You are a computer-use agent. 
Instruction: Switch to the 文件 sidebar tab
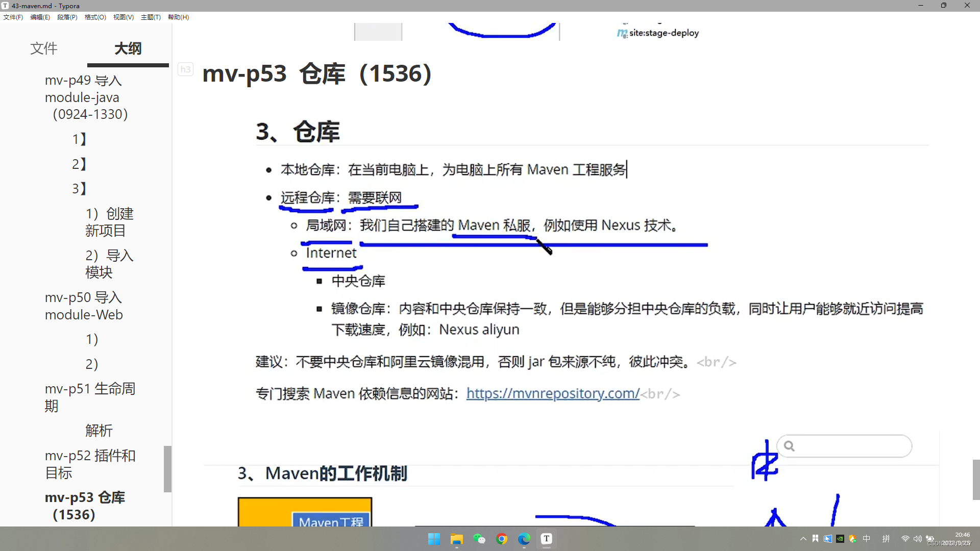tap(43, 48)
